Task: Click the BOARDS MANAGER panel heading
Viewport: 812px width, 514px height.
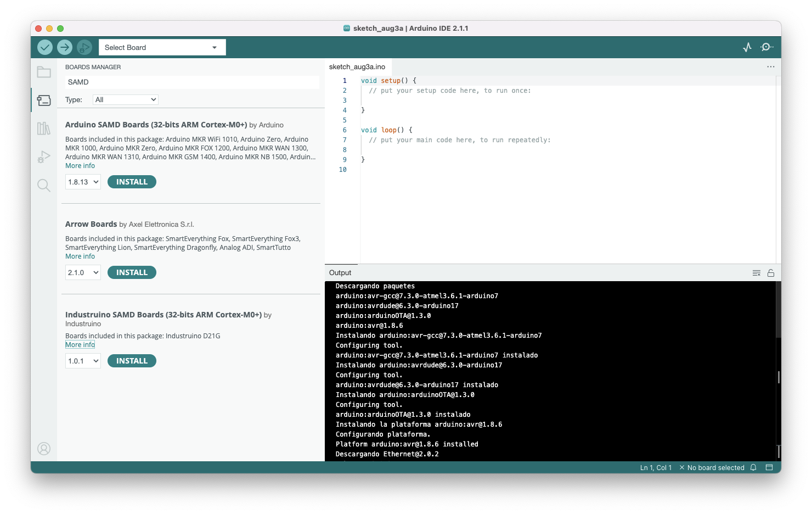Action: pos(93,67)
